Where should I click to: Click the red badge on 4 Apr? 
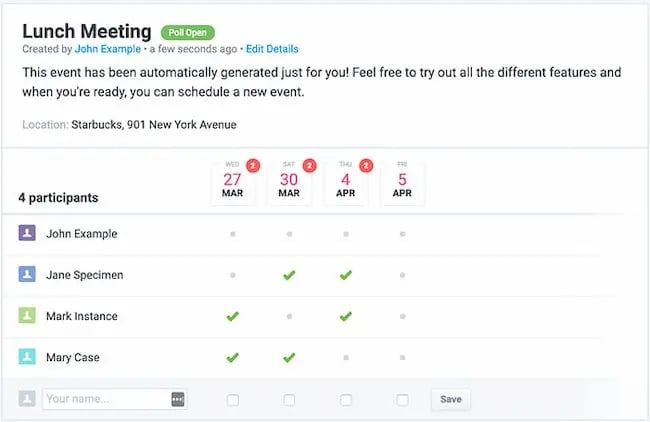(366, 166)
